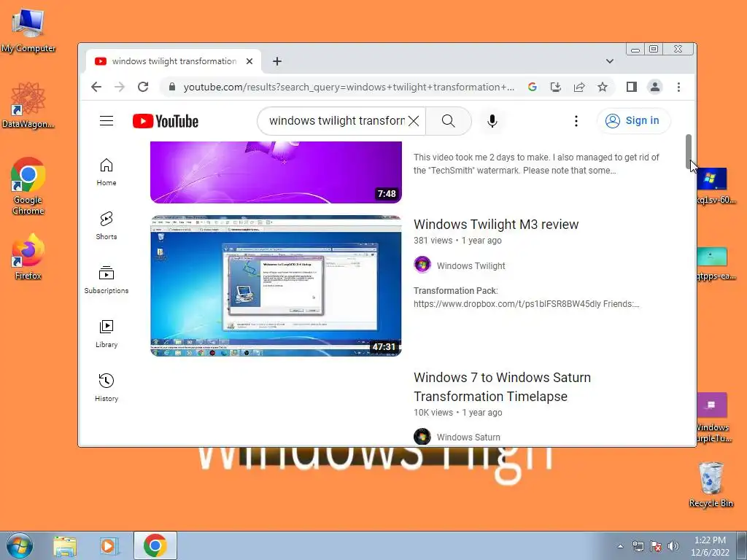This screenshot has width=747, height=560.
Task: Open YouTube settings three-dot menu
Action: [x=576, y=121]
